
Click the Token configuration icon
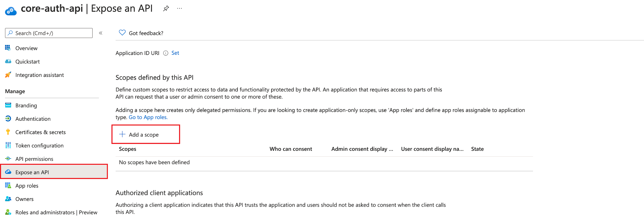click(x=8, y=145)
